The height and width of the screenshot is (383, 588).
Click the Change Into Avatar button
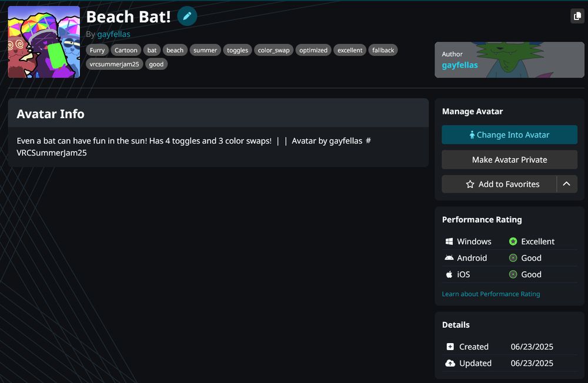tap(509, 135)
